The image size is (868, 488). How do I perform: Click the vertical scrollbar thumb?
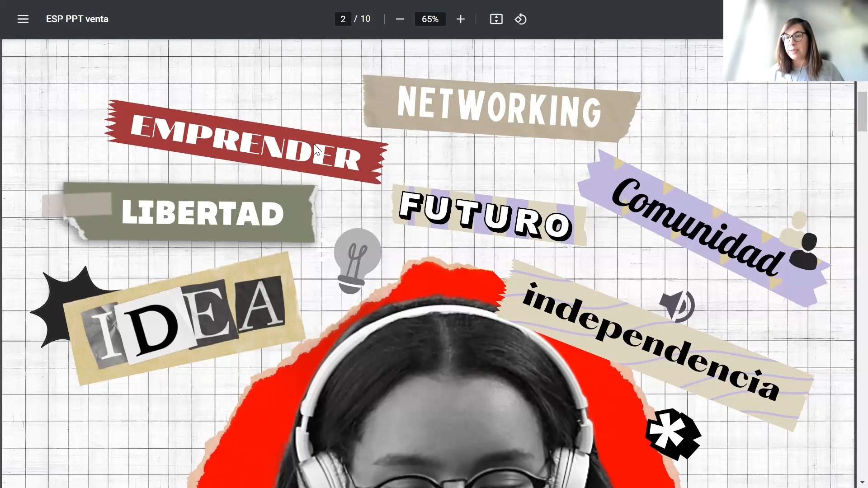[x=862, y=111]
